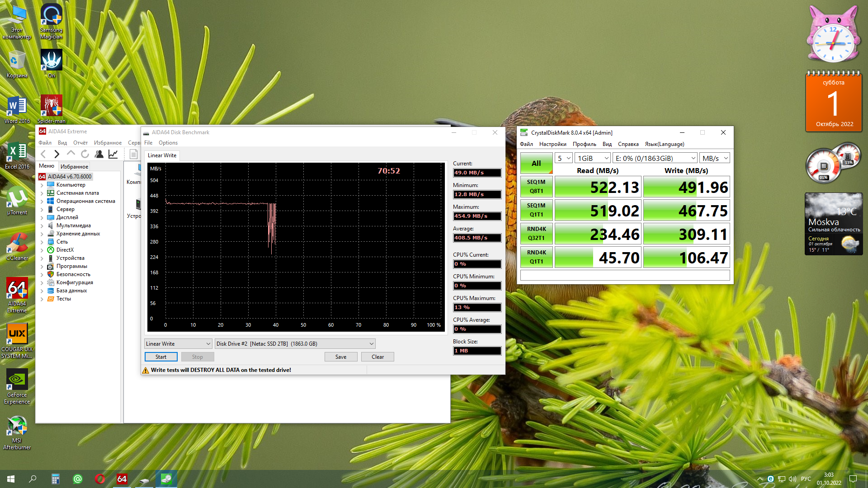Viewport: 868px width, 488px height.
Task: Expand the Хранение данных tree node
Action: (42, 234)
